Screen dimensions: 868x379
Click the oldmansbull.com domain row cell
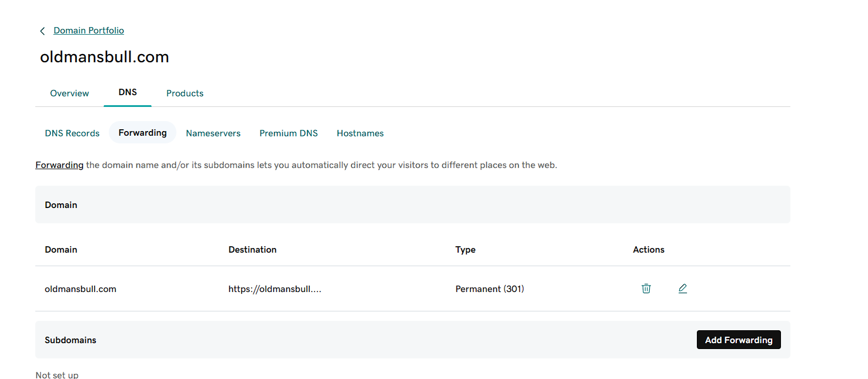coord(81,289)
